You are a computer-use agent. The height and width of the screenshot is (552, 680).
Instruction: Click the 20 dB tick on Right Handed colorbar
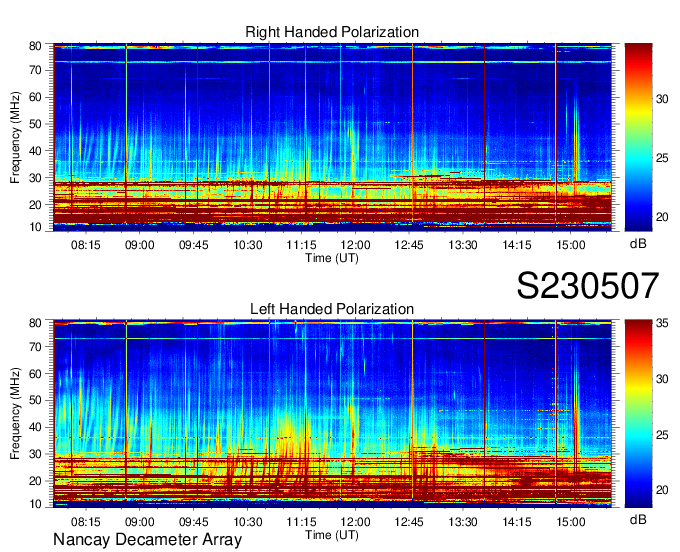click(662, 217)
